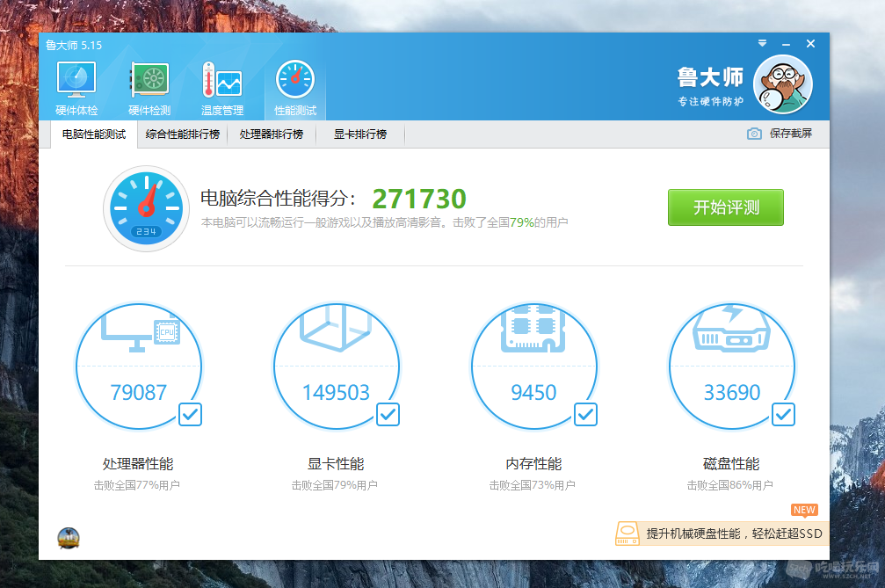
Task: Uncheck the 显卡性能 test checkbox
Action: click(x=388, y=415)
